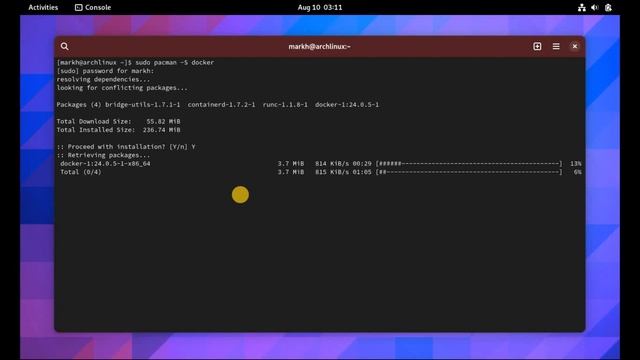The image size is (640, 360).
Task: Open the Console app menu in top bar
Action: [93, 7]
